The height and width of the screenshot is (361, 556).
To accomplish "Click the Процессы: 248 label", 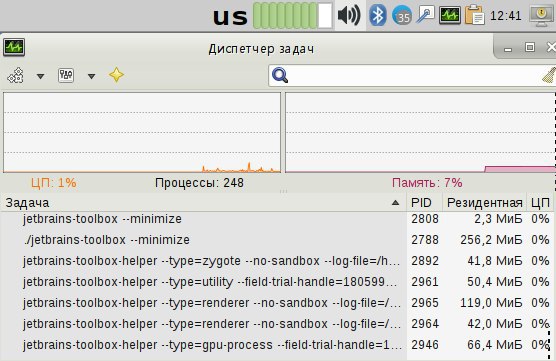I will pyautogui.click(x=199, y=183).
